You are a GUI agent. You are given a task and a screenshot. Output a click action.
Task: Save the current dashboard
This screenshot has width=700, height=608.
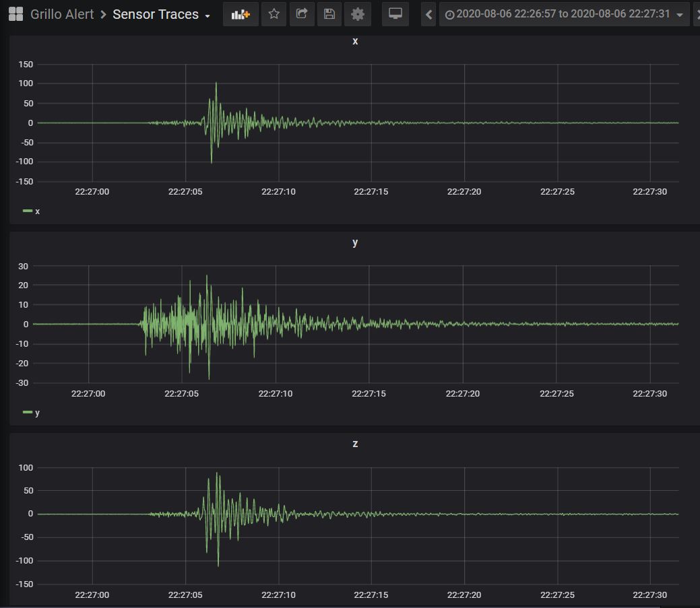point(329,14)
